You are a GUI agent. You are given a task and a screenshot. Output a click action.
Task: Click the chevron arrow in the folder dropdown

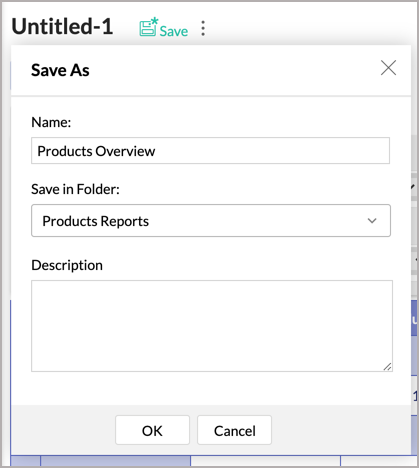coord(372,221)
